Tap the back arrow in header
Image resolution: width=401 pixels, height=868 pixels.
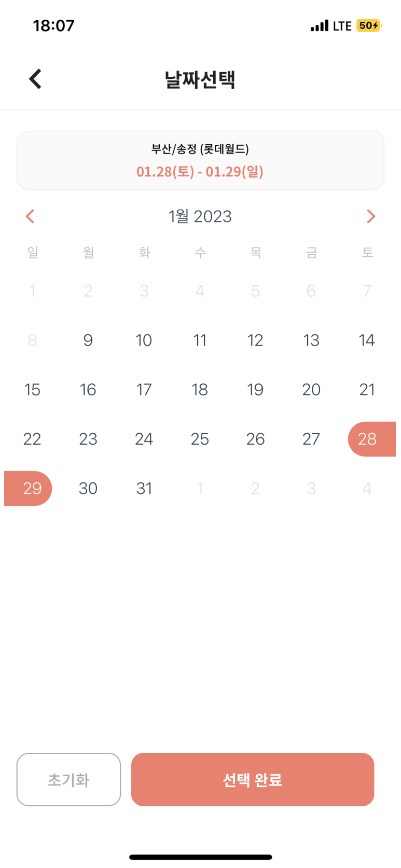click(35, 79)
